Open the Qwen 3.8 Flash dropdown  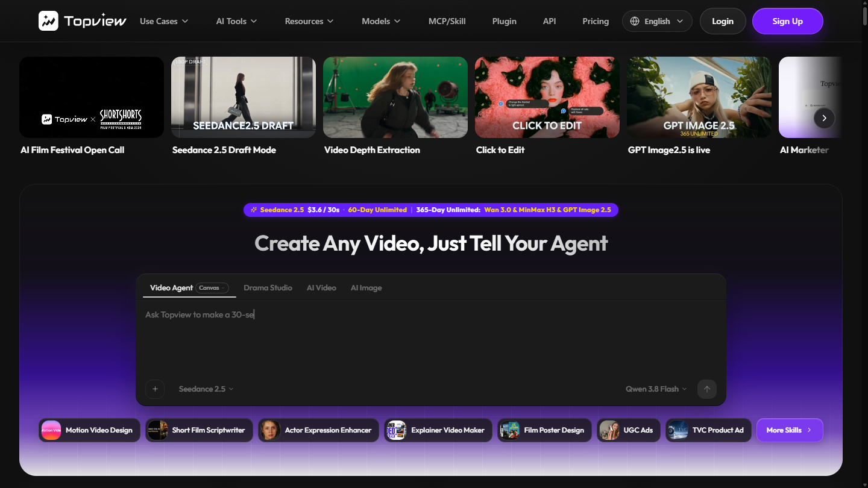click(656, 389)
